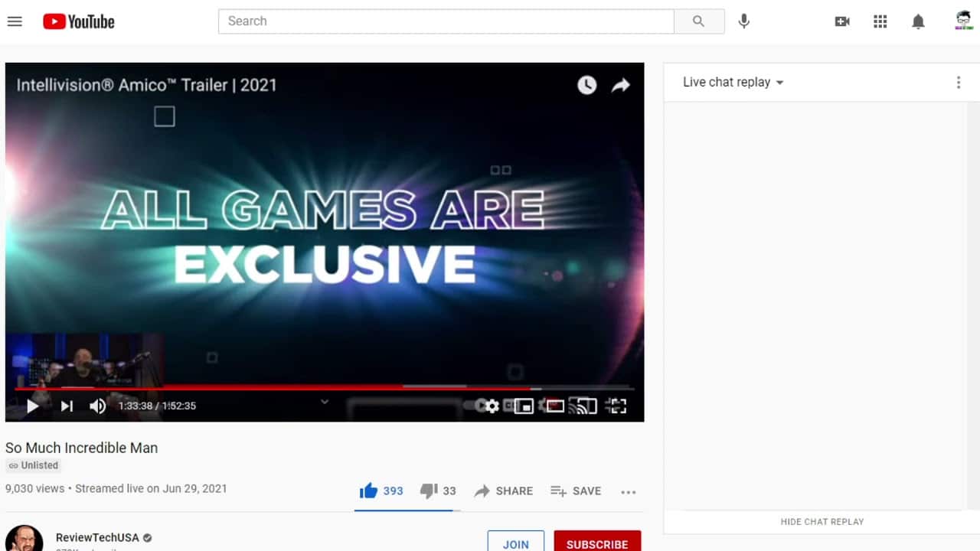The image size is (980, 551).
Task: Open the hamburger guide menu
Action: [x=15, y=21]
